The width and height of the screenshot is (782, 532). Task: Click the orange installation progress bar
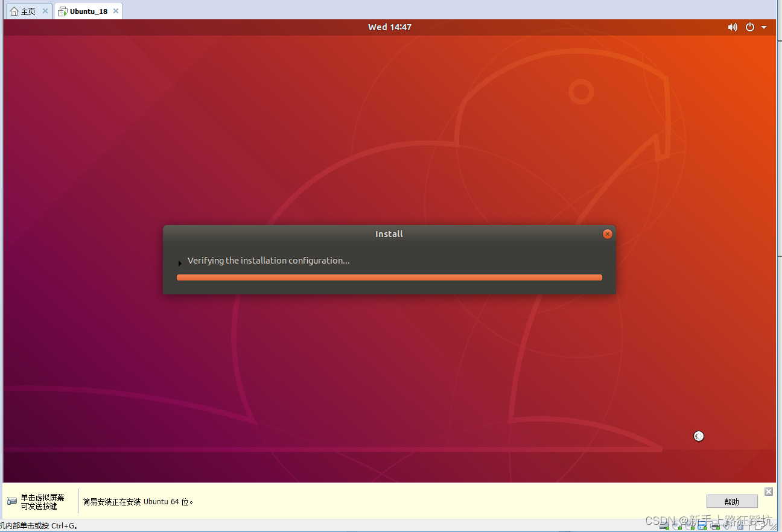[389, 277]
